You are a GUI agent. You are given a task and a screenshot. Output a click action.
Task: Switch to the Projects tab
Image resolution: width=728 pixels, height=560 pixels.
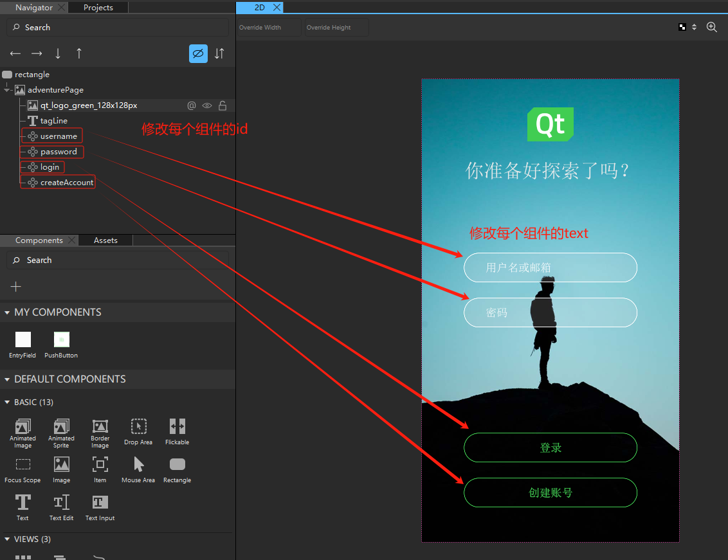98,8
